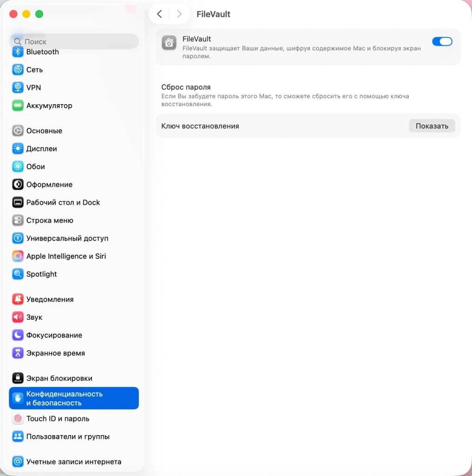The image size is (472, 476).
Task: Open Универсальный доступ settings
Action: [x=67, y=238]
